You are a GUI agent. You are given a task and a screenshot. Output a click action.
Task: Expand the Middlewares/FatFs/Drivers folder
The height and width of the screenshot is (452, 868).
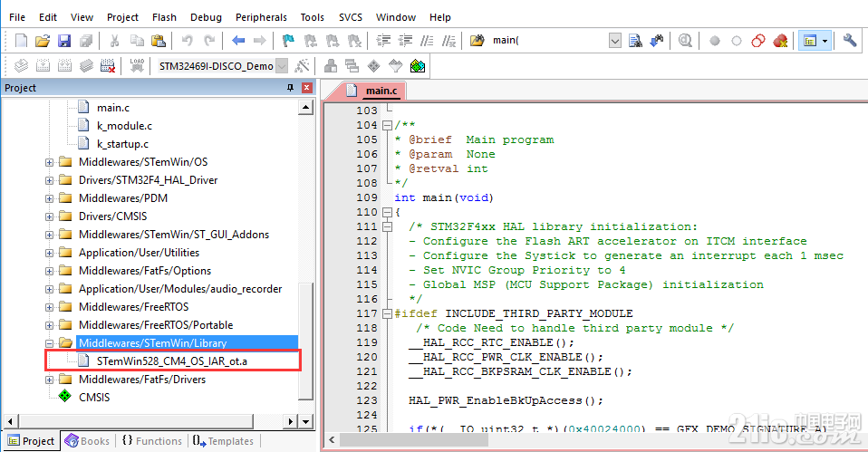tap(49, 380)
